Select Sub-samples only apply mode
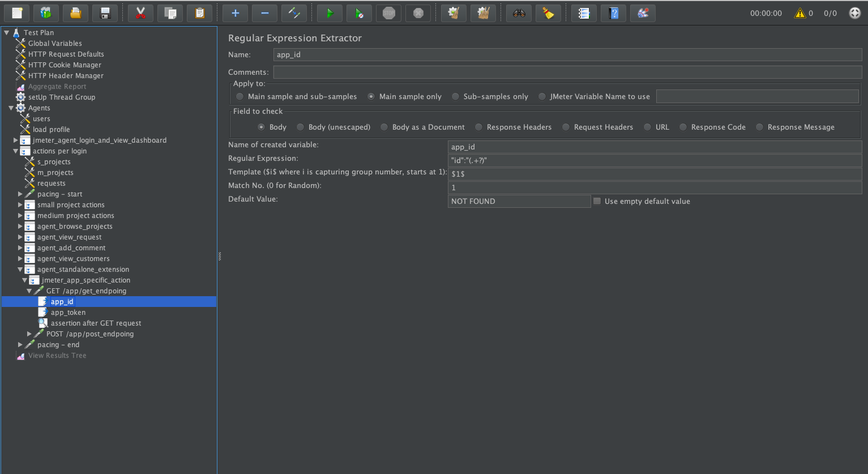This screenshot has width=868, height=474. (455, 96)
